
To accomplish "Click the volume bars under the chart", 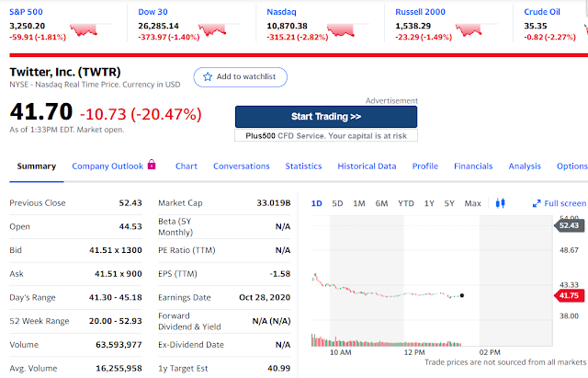I will click(x=386, y=340).
